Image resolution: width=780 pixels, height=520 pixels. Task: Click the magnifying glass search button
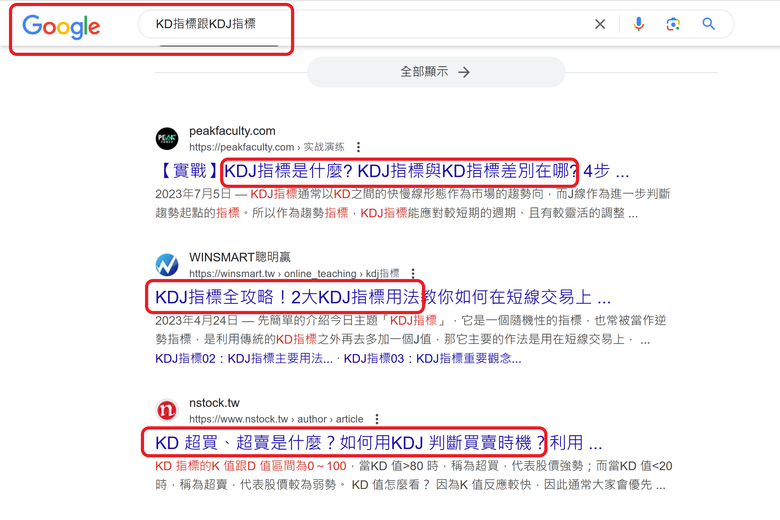pyautogui.click(x=708, y=23)
